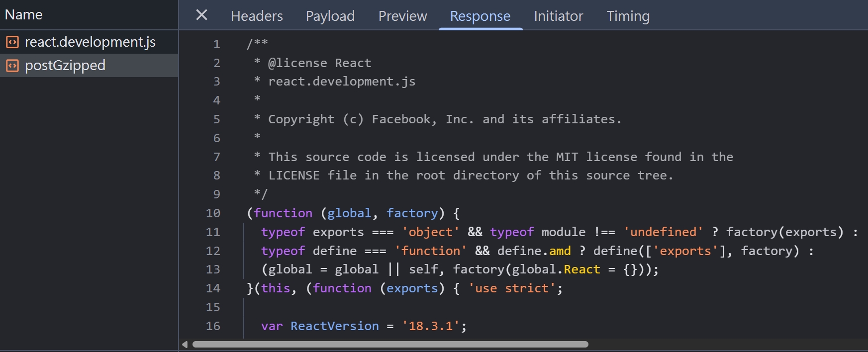Click the 'LICENSE file in the root' comment line

tap(464, 176)
